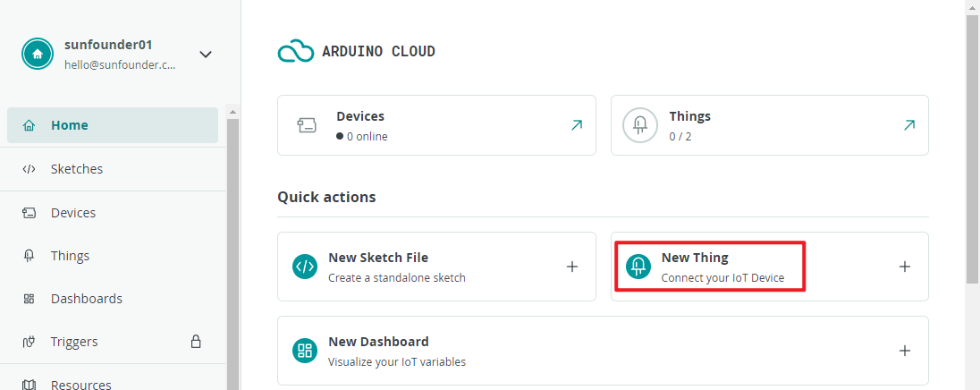Click 'Connect your IoT Device' text

tap(722, 277)
